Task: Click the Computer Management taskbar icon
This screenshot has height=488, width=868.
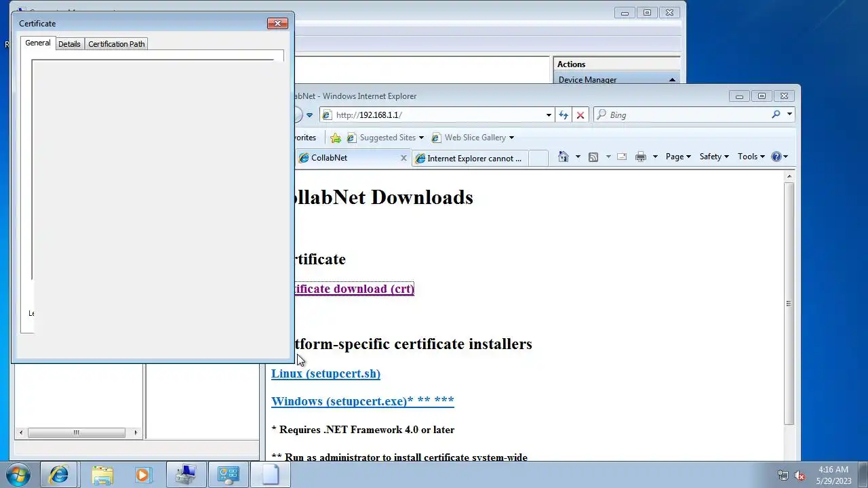Action: click(x=186, y=474)
